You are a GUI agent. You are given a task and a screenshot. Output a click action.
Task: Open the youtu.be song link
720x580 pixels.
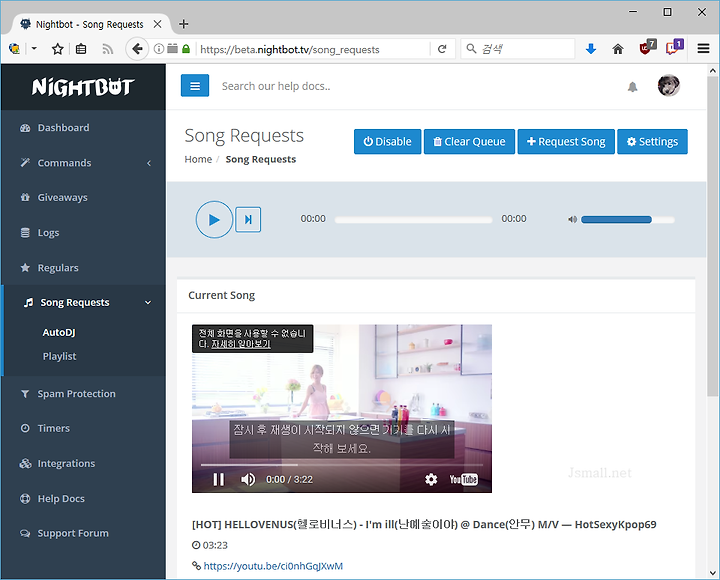pos(273,566)
